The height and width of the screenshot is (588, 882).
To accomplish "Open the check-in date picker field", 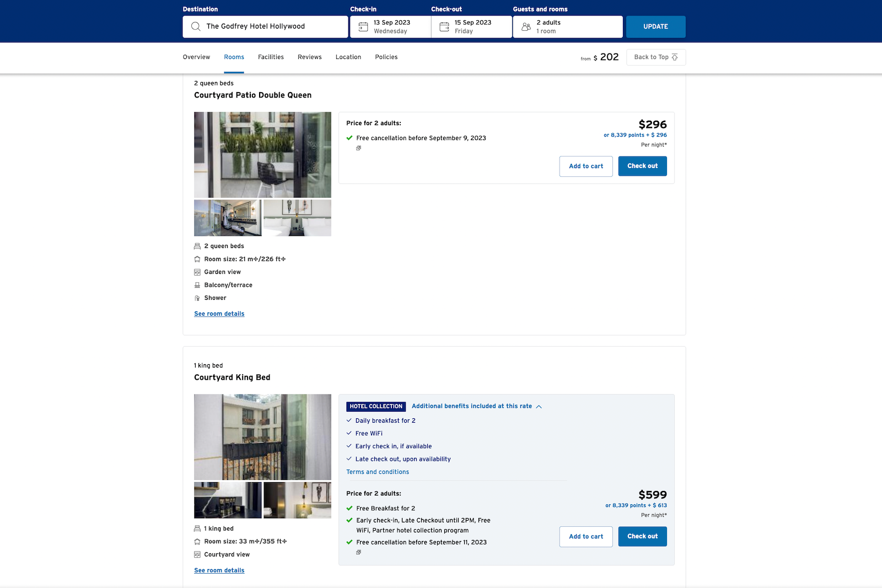I will (x=390, y=26).
